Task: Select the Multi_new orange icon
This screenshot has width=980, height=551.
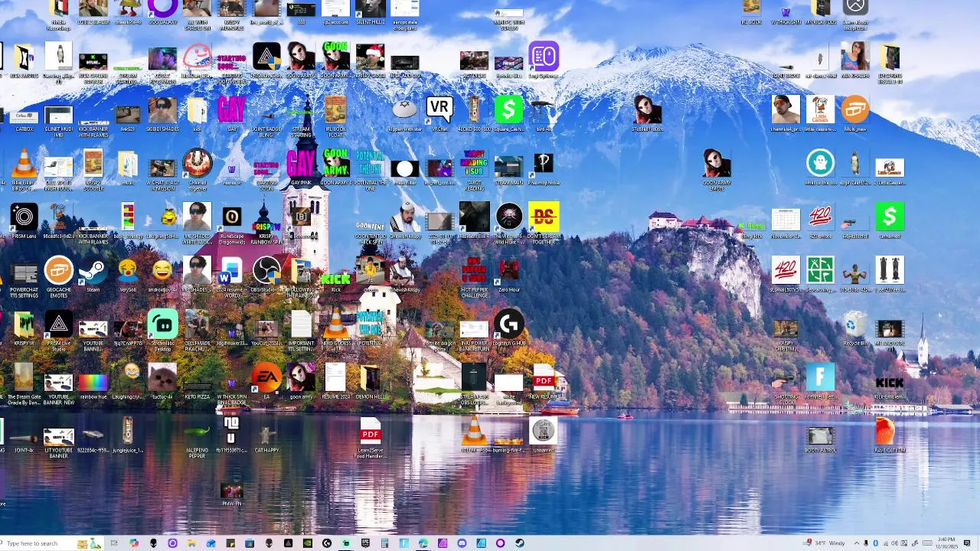Action: point(854,113)
